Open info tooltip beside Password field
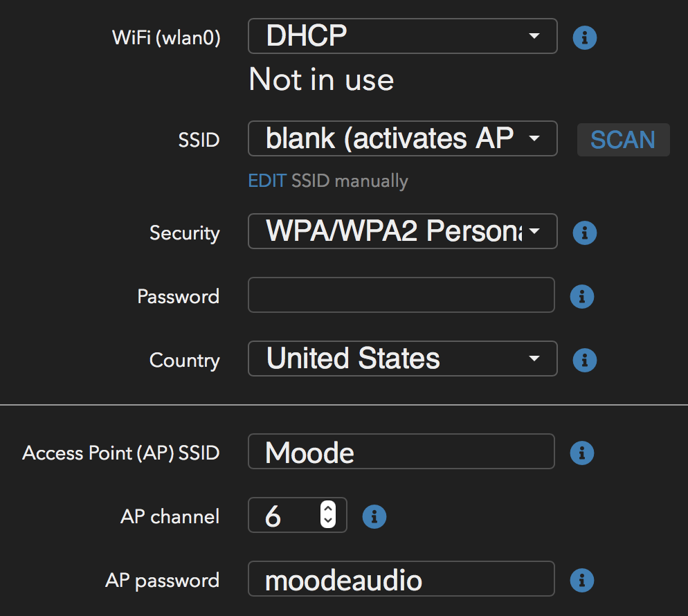This screenshot has height=616, width=688. click(582, 297)
